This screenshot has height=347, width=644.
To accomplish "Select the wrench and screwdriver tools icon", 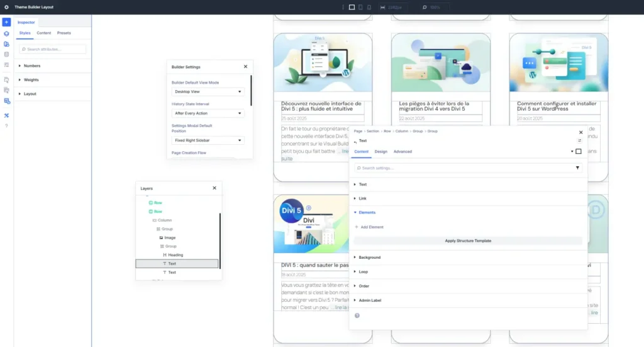I will [x=6, y=115].
